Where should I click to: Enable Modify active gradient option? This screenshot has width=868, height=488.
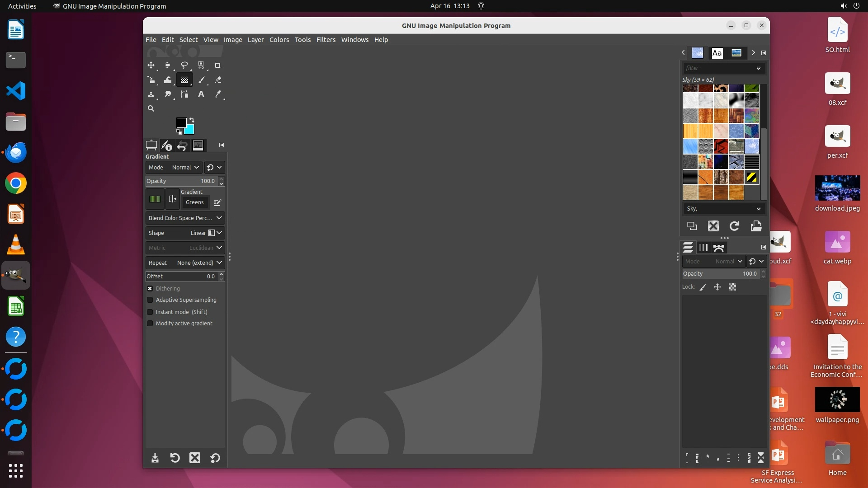(150, 324)
